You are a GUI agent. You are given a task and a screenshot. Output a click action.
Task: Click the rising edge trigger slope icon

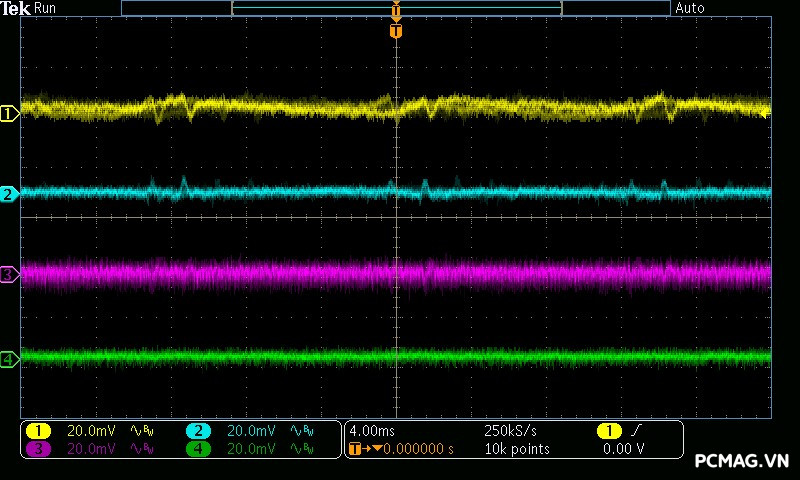[636, 431]
